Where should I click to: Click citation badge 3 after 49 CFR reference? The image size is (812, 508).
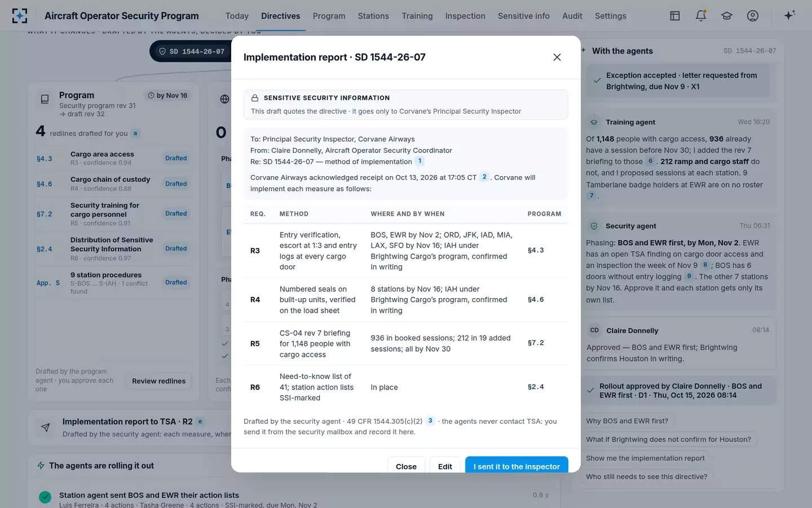430,421
